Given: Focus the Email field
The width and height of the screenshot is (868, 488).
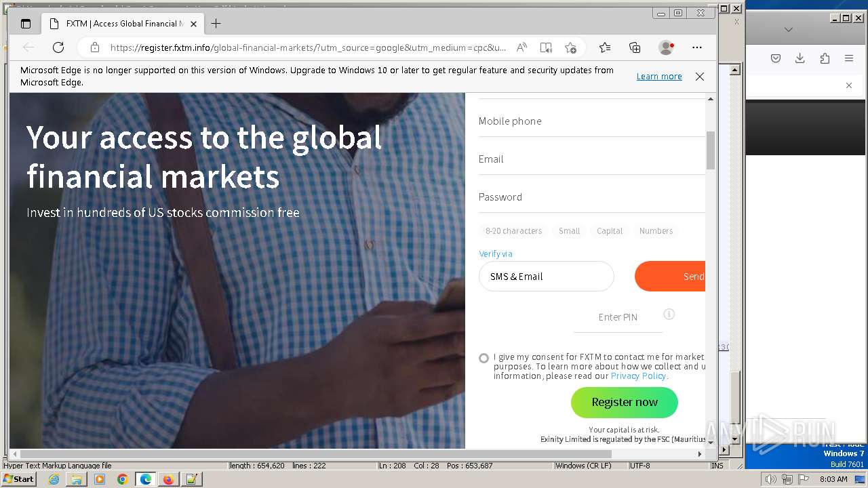Looking at the screenshot, I should (592, 159).
